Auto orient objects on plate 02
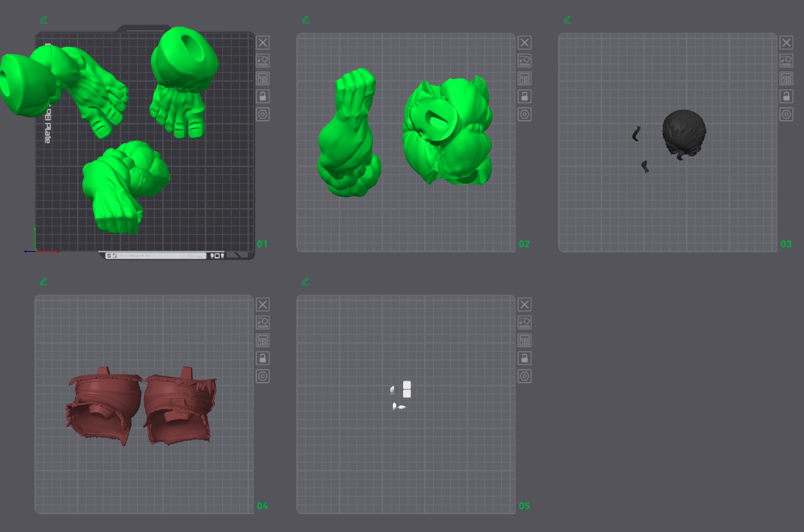Viewport: 804px width, 532px height. (524, 61)
